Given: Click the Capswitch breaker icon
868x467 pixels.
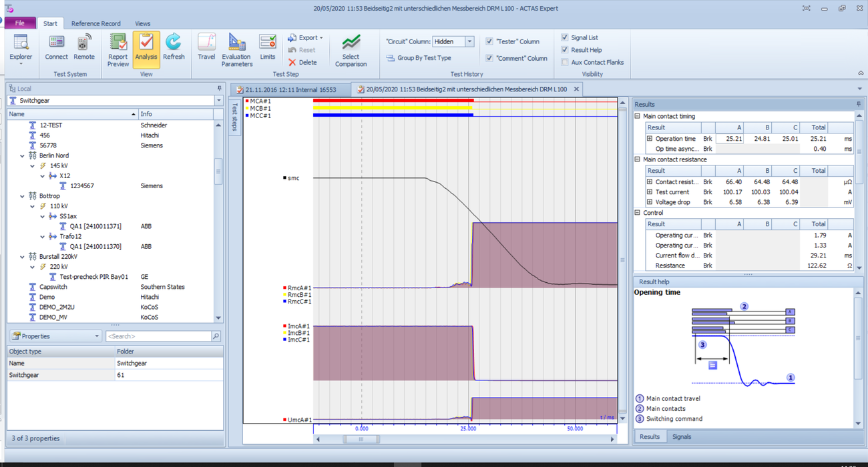Looking at the screenshot, I should pos(32,287).
